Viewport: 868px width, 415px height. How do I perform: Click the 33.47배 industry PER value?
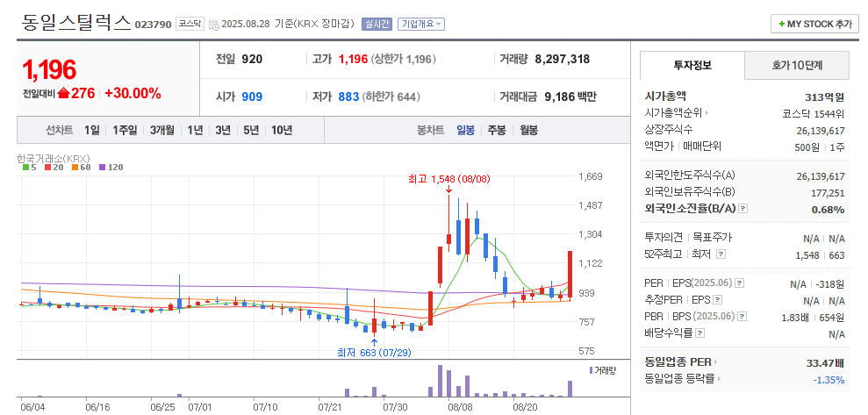pos(825,363)
